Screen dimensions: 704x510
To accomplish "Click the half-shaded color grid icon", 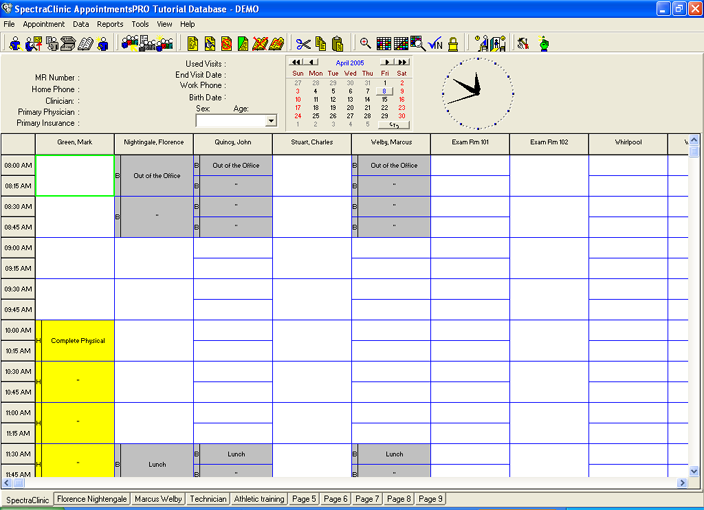I will (400, 44).
